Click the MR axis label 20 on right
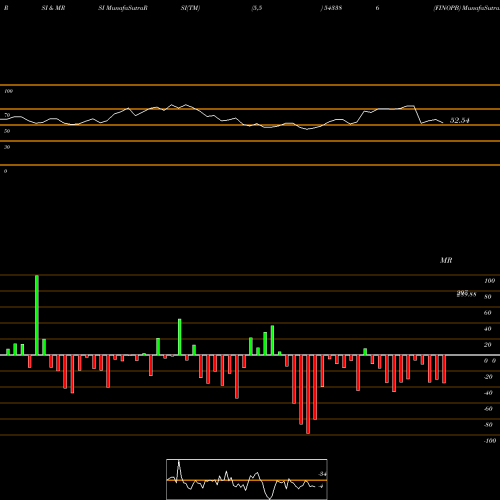500x500 pixels. [x=488, y=345]
